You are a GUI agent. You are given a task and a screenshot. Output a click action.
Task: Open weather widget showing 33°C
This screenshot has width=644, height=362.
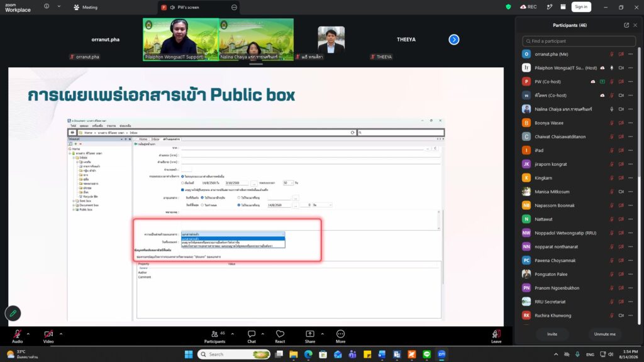(x=23, y=354)
